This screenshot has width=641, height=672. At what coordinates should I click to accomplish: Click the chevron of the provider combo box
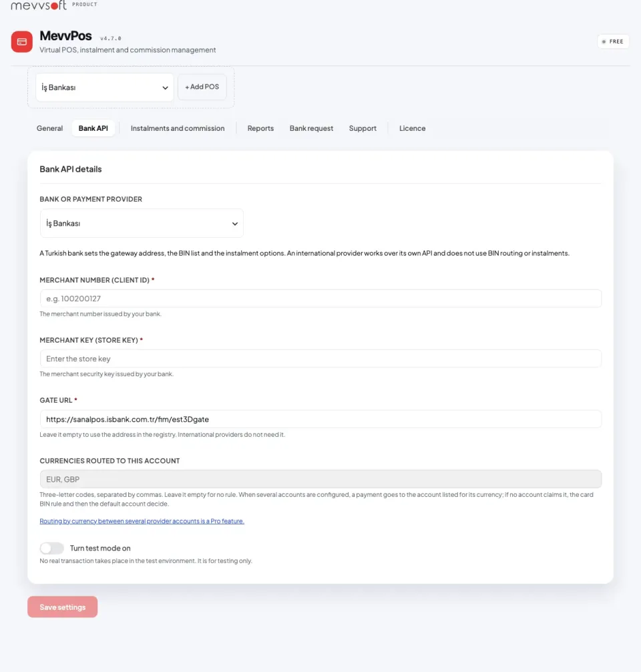(235, 224)
